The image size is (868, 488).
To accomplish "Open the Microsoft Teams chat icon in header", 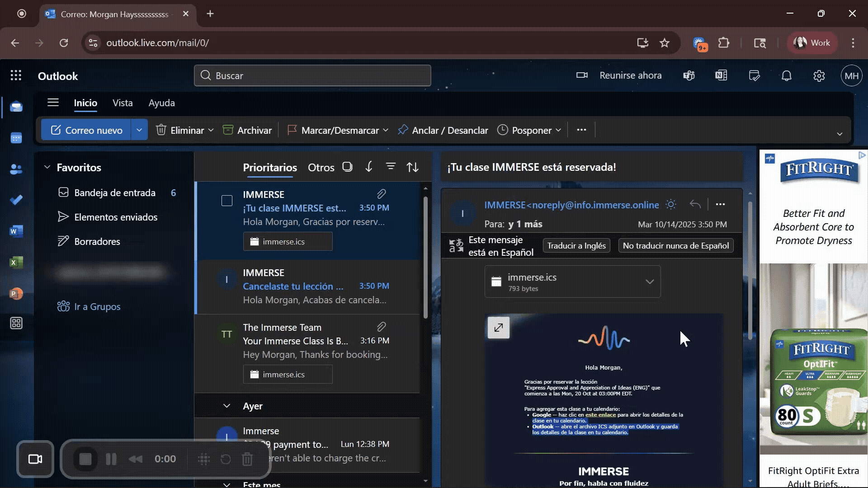I will 689,76.
